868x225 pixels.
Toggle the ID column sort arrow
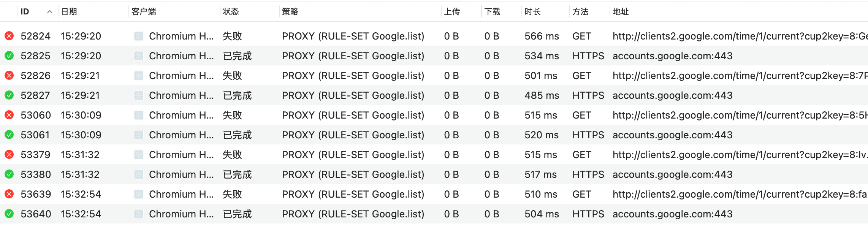coord(49,12)
